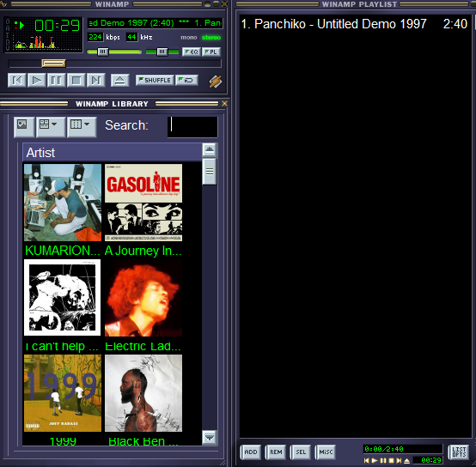The height and width of the screenshot is (467, 476).
Task: Click the scrolling song title display
Action: click(156, 23)
